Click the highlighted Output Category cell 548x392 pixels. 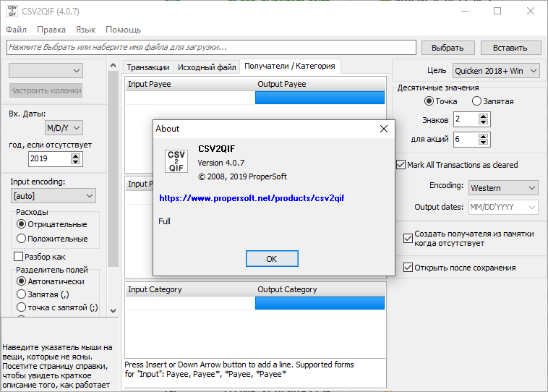(320, 303)
